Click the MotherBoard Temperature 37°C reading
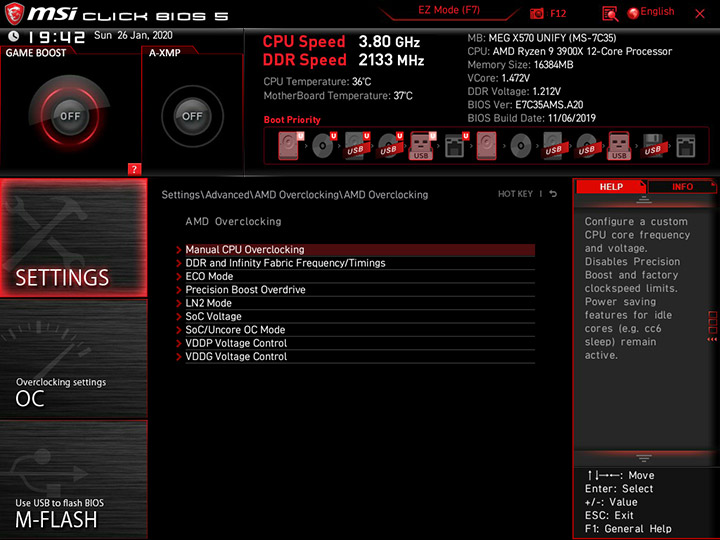 point(338,96)
